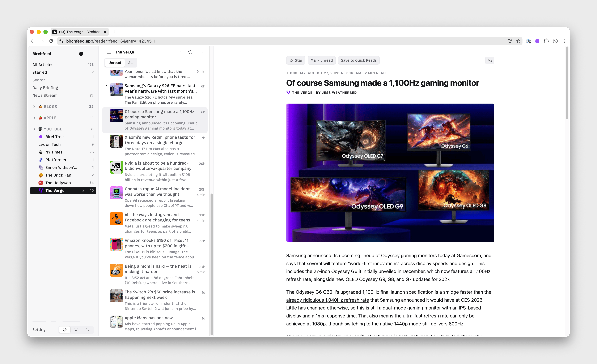597x364 pixels.
Task: Reload the Birchfeed page
Action: (x=51, y=41)
